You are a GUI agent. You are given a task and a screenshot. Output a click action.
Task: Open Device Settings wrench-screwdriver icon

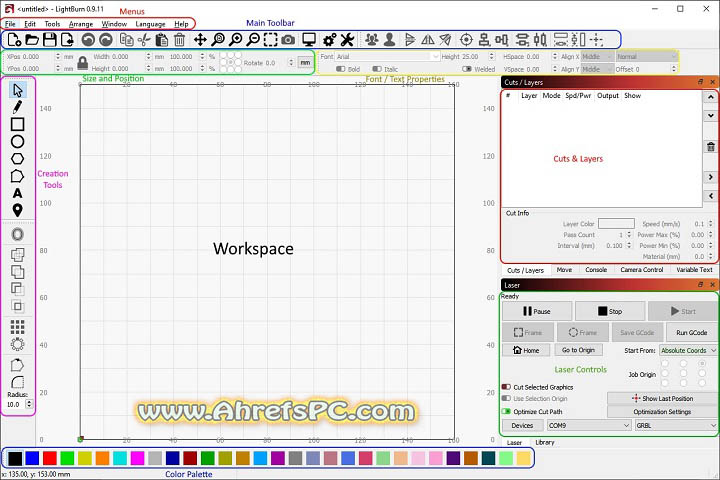point(348,40)
